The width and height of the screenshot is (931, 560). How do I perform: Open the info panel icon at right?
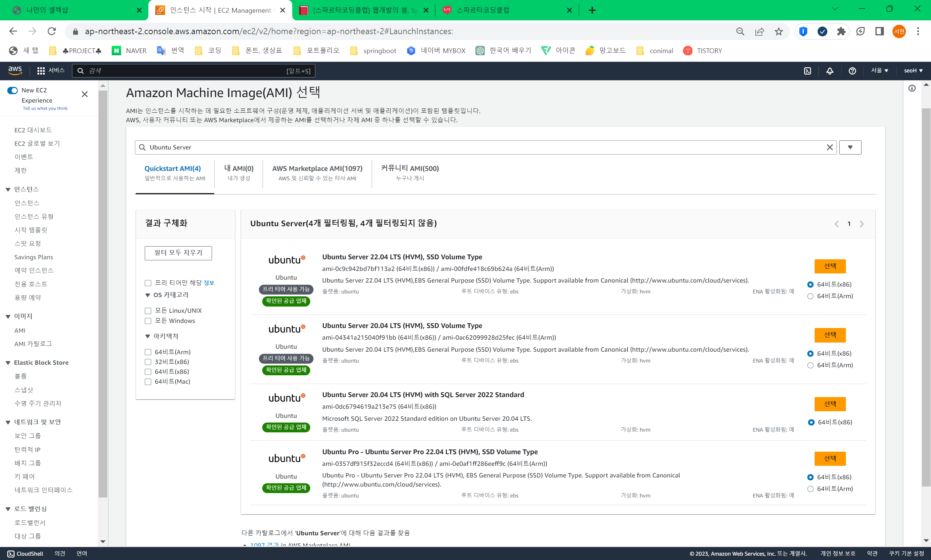click(x=912, y=88)
